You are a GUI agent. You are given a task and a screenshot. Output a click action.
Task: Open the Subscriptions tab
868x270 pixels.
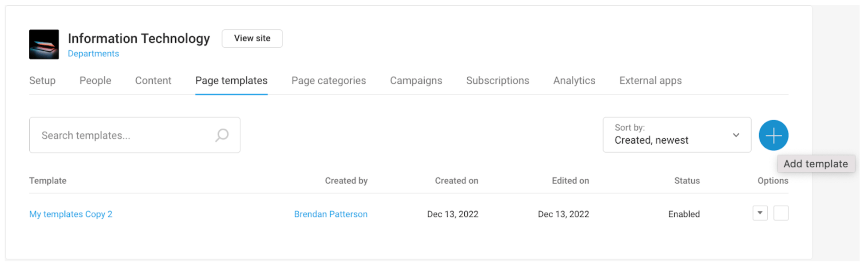497,81
